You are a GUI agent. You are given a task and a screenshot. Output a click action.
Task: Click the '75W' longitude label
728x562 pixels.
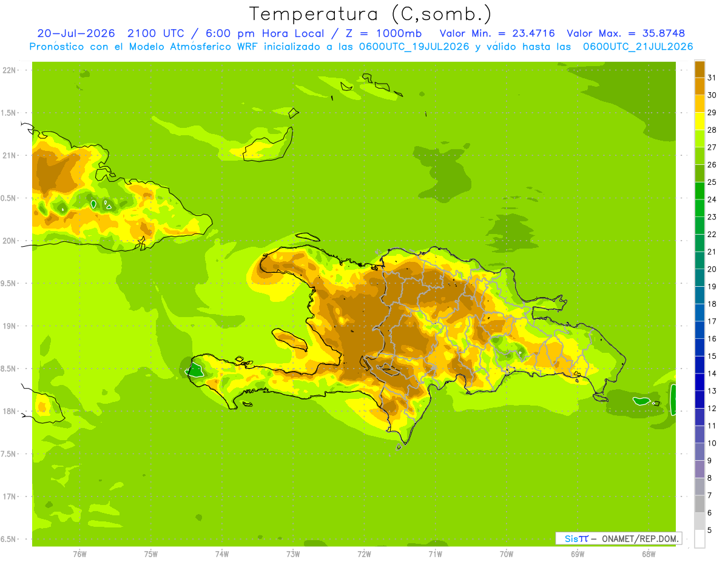pos(150,554)
